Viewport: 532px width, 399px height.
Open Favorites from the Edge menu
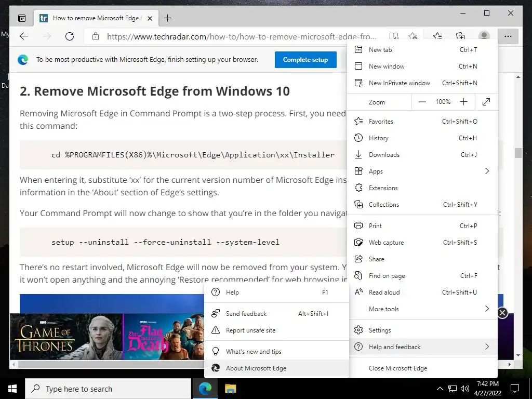coord(422,122)
